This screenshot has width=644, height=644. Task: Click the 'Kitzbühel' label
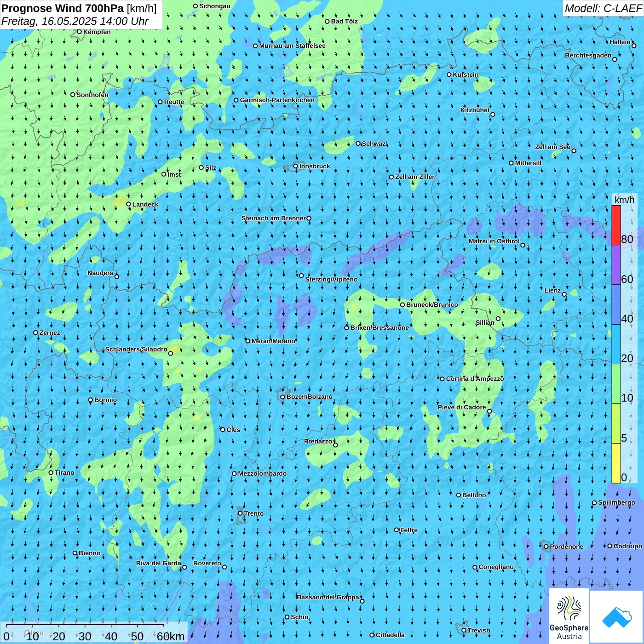click(x=475, y=110)
